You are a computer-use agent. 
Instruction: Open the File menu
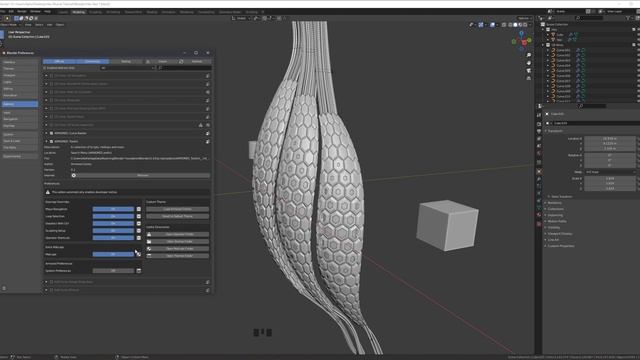3,12
